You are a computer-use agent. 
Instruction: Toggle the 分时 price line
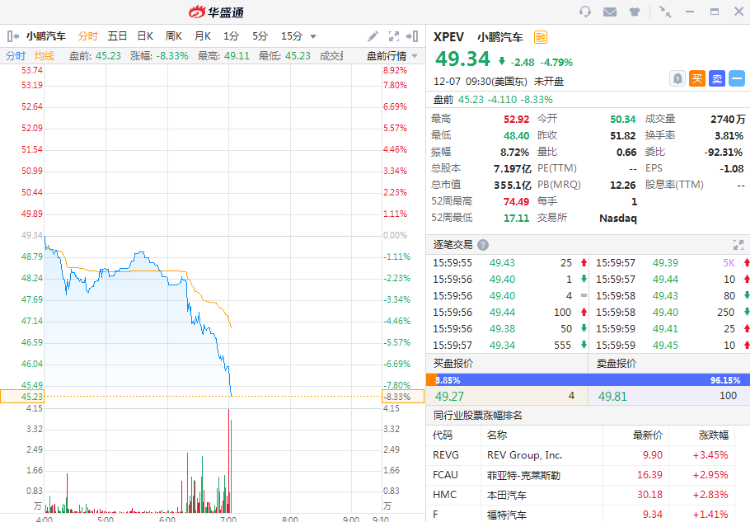click(x=16, y=56)
